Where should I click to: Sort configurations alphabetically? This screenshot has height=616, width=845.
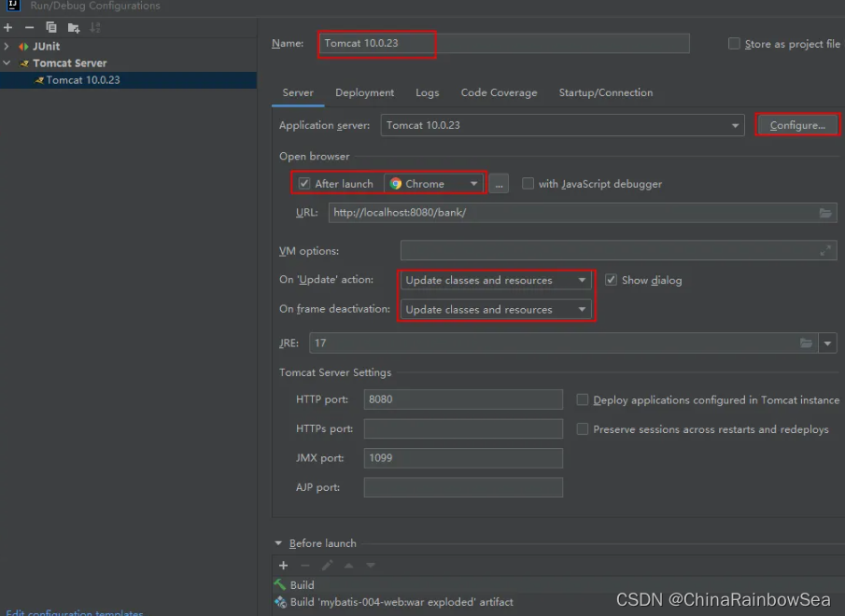point(95,27)
